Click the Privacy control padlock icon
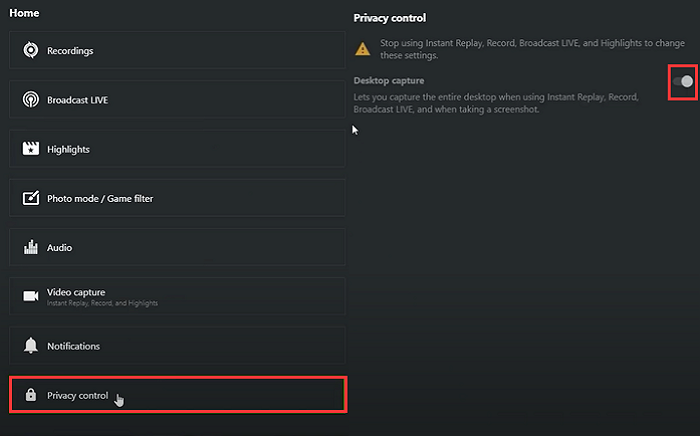The image size is (700, 436). pyautogui.click(x=30, y=395)
